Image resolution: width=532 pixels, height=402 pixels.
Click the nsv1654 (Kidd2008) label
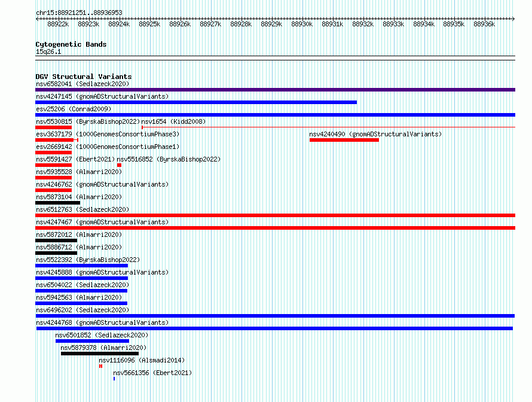(x=173, y=121)
